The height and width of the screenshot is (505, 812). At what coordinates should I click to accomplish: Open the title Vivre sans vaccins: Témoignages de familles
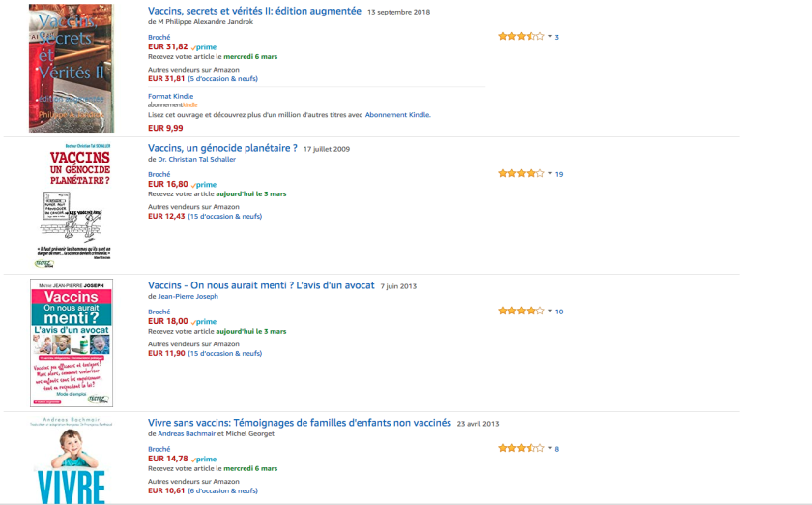(x=300, y=423)
